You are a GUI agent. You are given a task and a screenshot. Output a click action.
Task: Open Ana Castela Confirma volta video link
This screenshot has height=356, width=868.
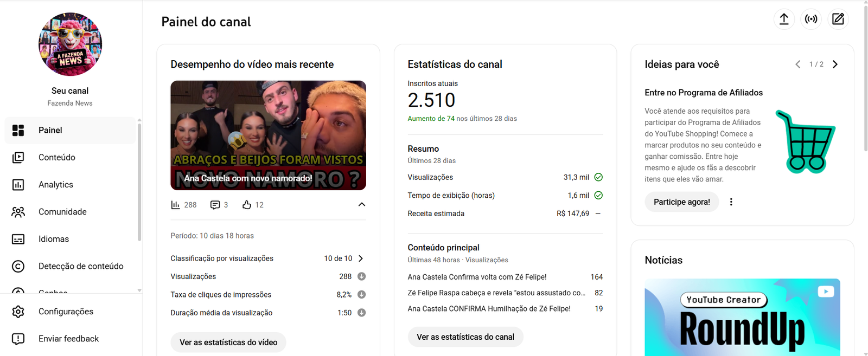[x=477, y=277]
